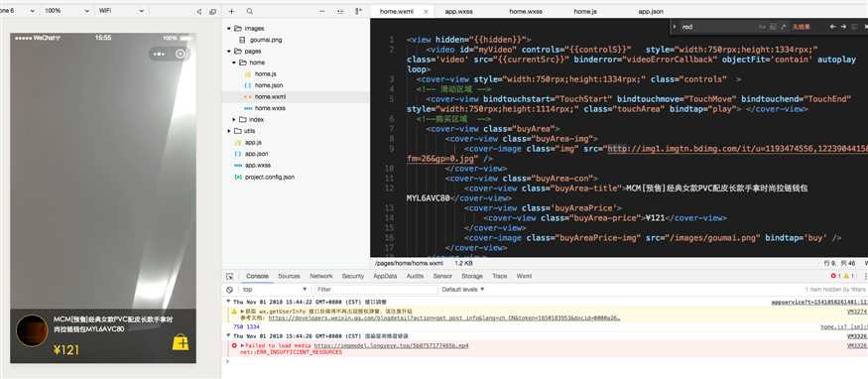Switch to the Trace devtools tab
The width and height of the screenshot is (868, 379).
click(x=499, y=276)
